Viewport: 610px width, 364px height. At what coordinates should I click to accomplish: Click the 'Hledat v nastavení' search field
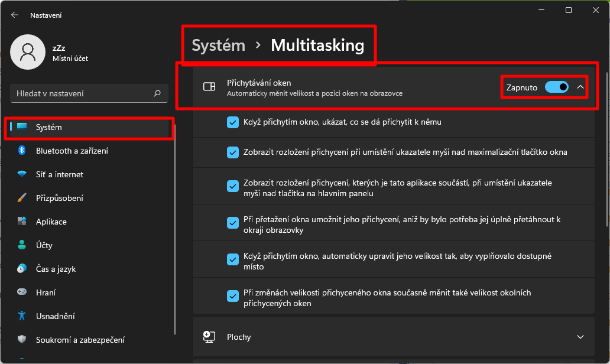(80, 93)
